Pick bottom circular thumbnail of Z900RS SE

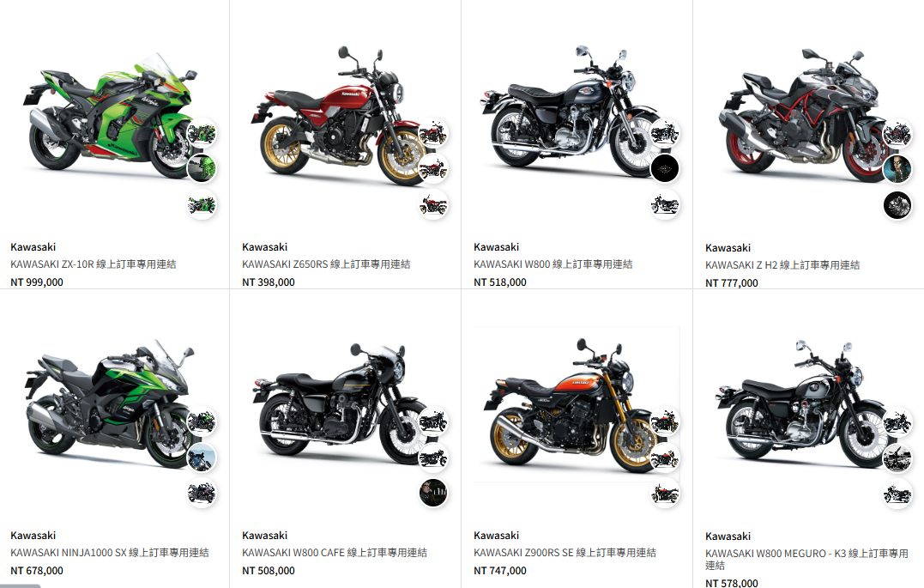[665, 493]
